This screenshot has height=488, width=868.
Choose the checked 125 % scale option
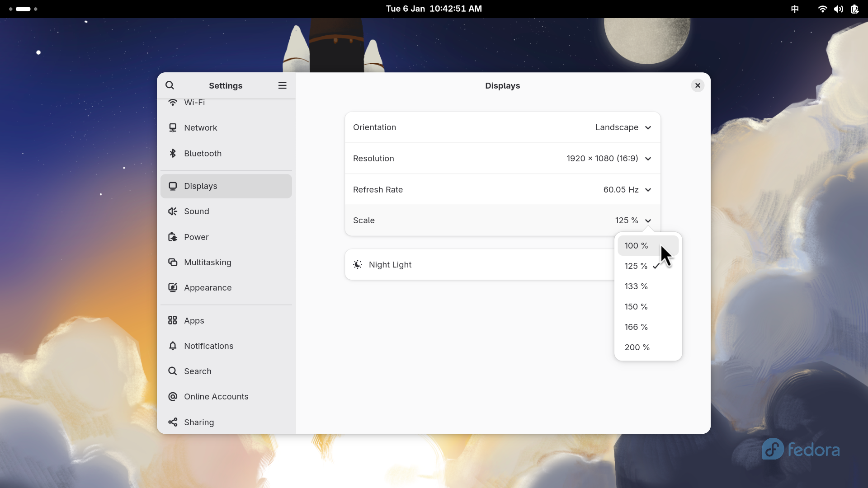point(637,266)
